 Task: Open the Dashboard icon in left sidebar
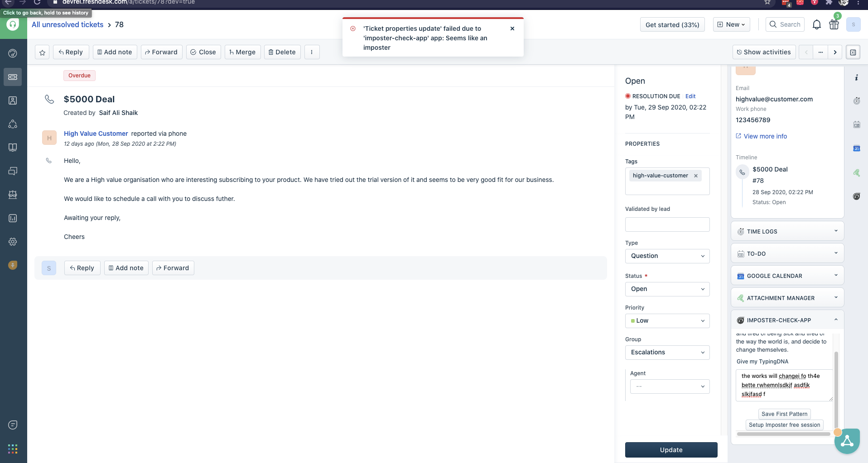pos(13,53)
